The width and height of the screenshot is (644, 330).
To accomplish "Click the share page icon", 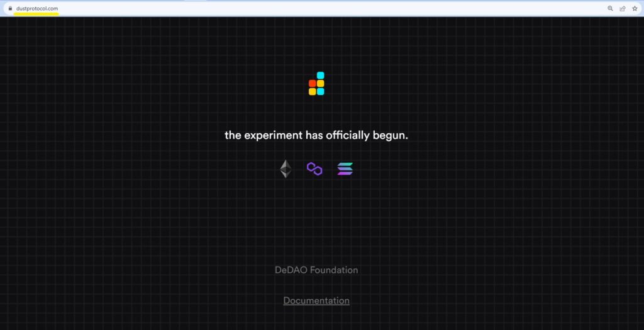I will pyautogui.click(x=623, y=8).
